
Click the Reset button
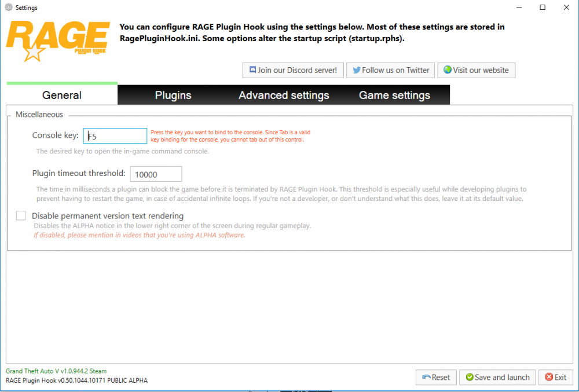coord(436,378)
